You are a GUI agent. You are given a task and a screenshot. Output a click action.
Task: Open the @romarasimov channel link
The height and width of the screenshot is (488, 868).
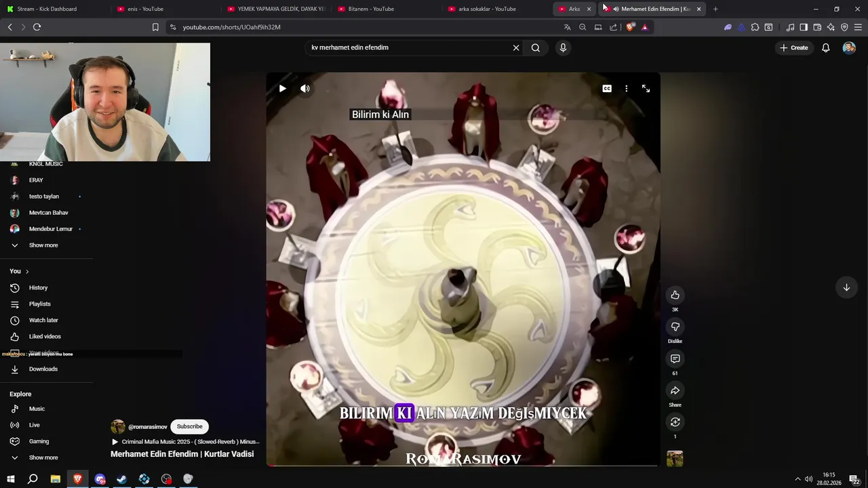click(x=147, y=426)
